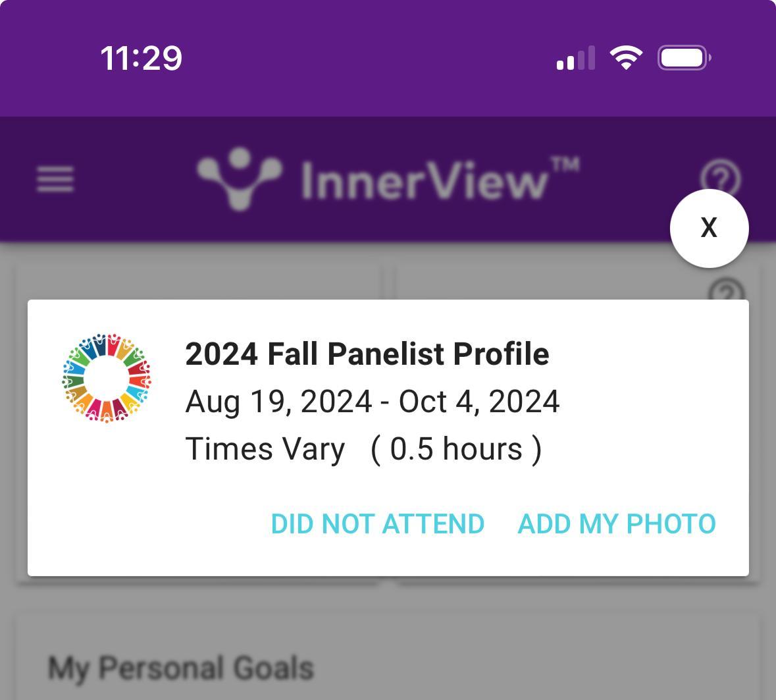
Task: Open the hamburger navigation menu
Action: [55, 179]
